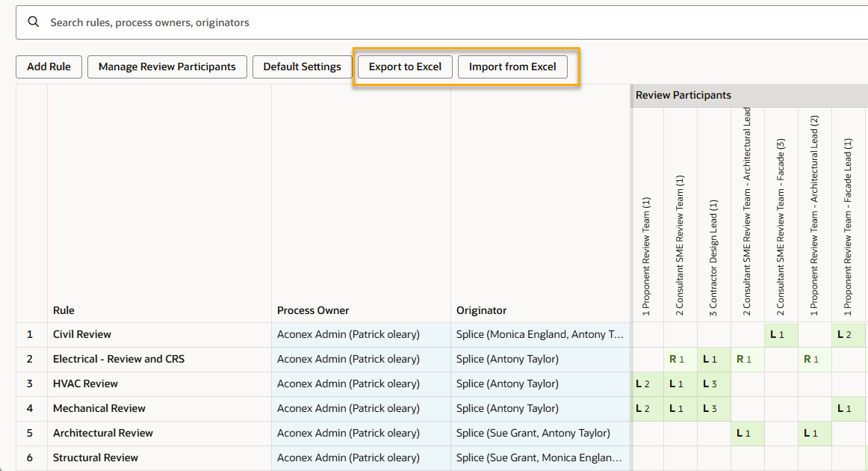Select the Structural Review rule
This screenshot has width=868, height=471.
pos(96,458)
